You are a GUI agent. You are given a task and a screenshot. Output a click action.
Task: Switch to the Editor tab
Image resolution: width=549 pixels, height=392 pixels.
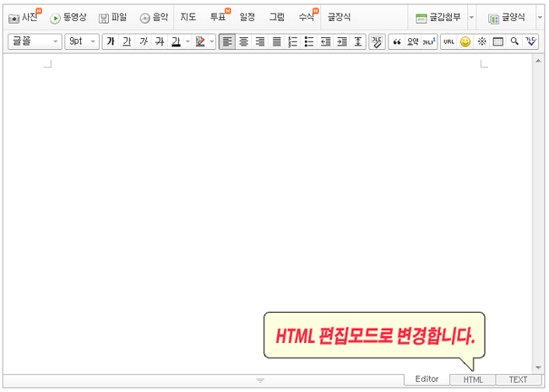[x=427, y=379]
